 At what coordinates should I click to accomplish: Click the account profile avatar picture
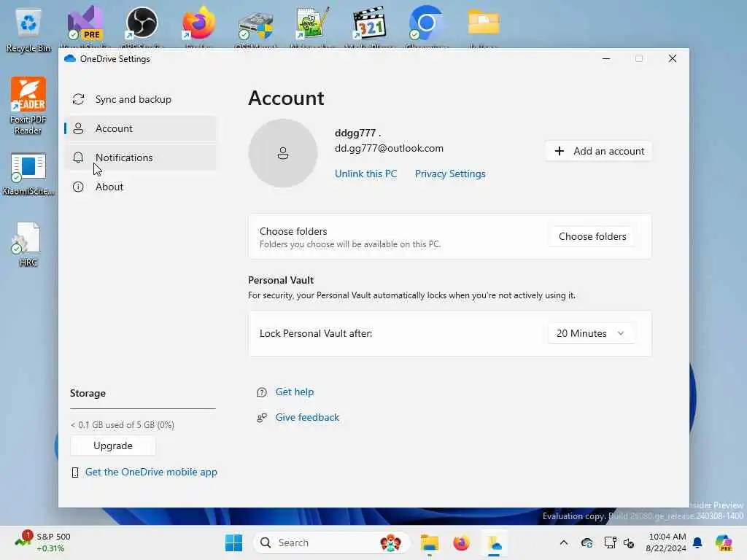[283, 153]
